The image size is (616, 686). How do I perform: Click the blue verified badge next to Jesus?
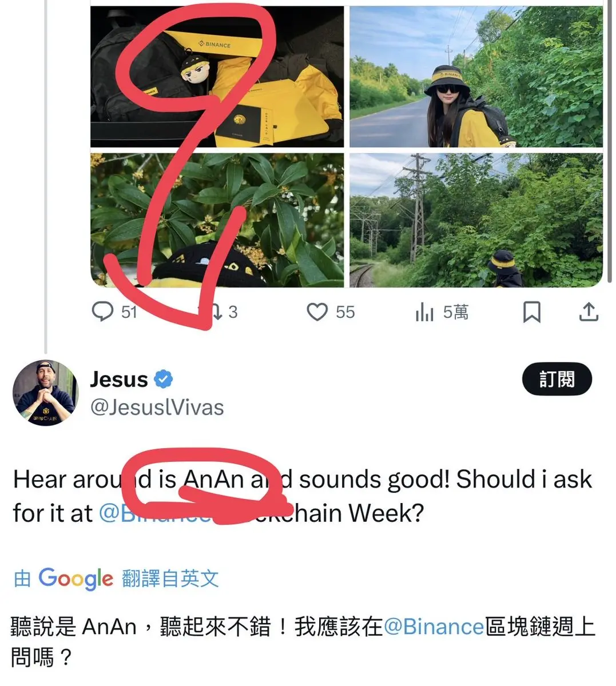point(164,379)
